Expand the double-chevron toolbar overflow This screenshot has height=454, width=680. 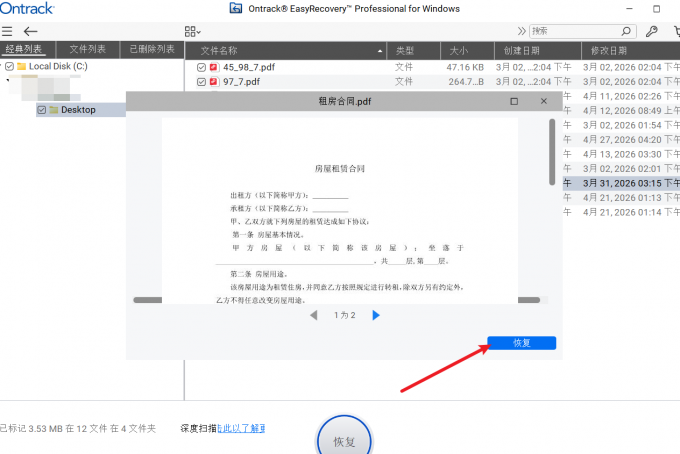tap(521, 31)
